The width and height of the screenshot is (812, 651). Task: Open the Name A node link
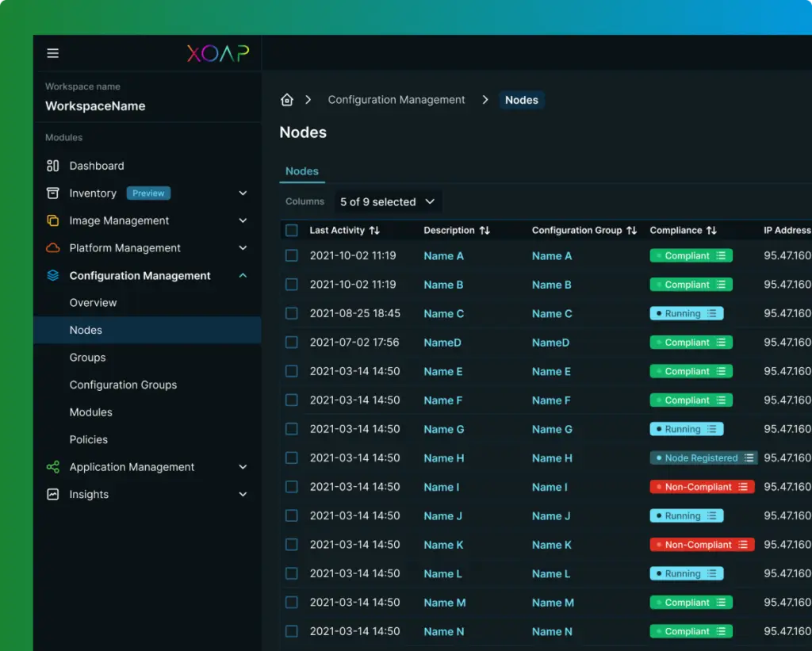(442, 255)
